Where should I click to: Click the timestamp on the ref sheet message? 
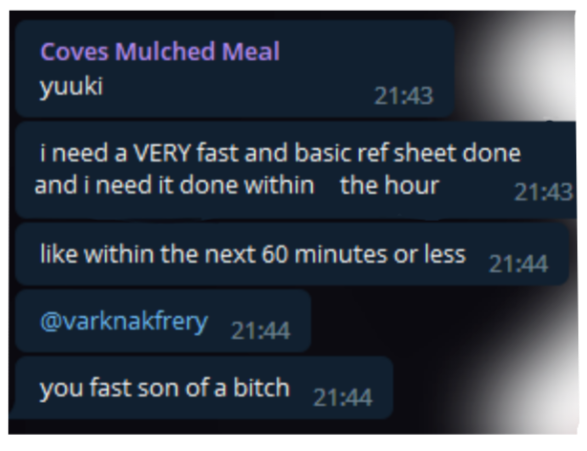[x=544, y=192]
